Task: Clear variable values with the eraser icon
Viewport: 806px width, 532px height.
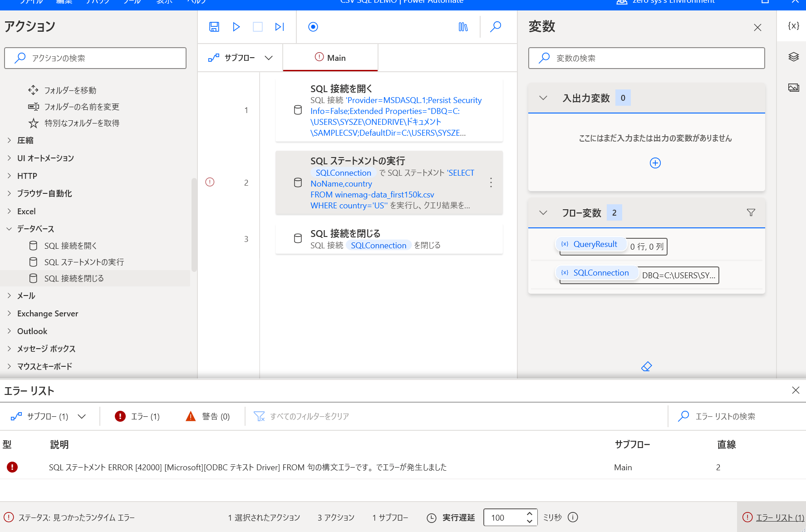Action: 647,366
